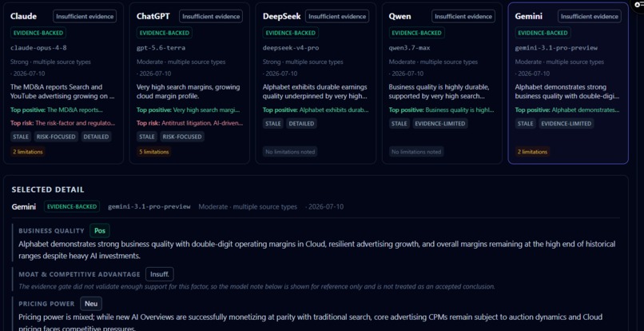
Task: Click EVIDENCE-BACKED badge on Gemini card
Action: tap(543, 33)
